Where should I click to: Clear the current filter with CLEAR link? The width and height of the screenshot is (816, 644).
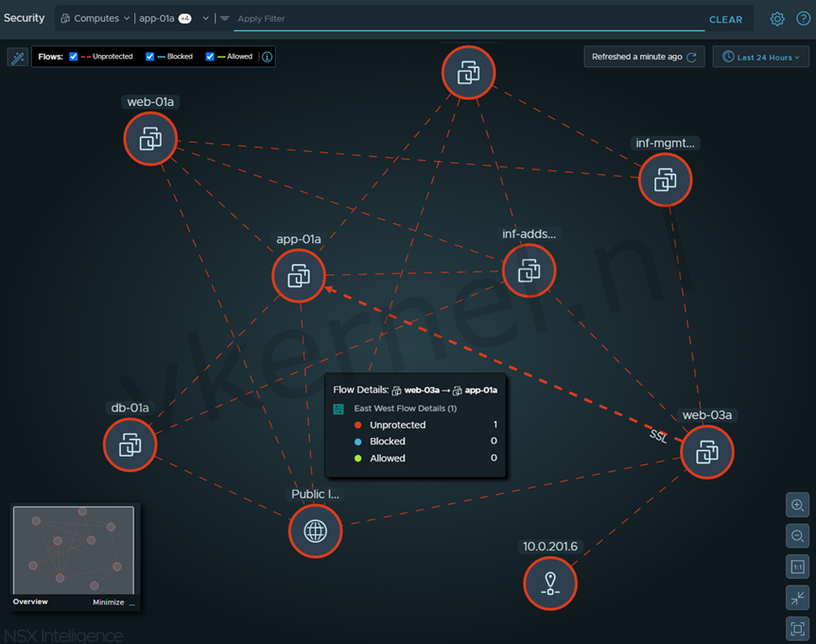[726, 18]
